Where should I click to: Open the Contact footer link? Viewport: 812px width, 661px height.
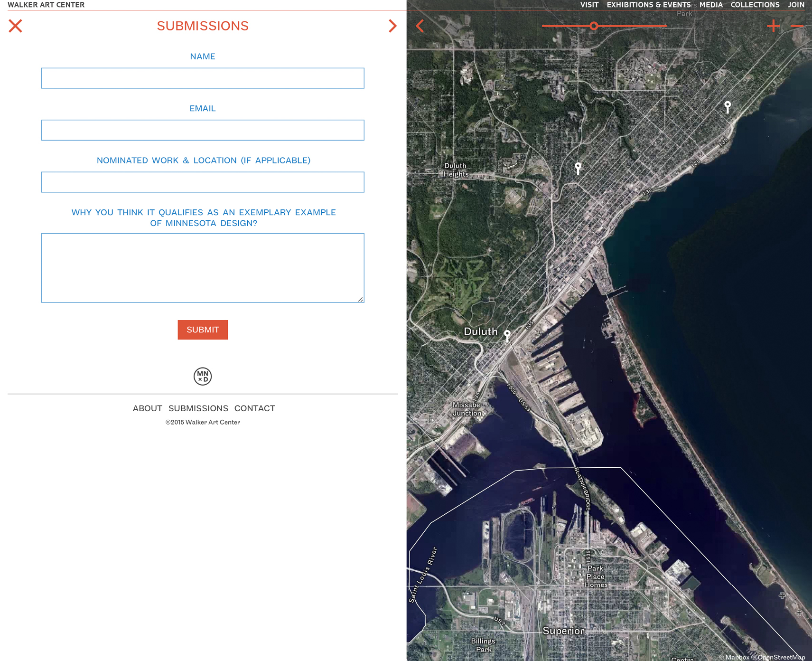pyautogui.click(x=255, y=408)
